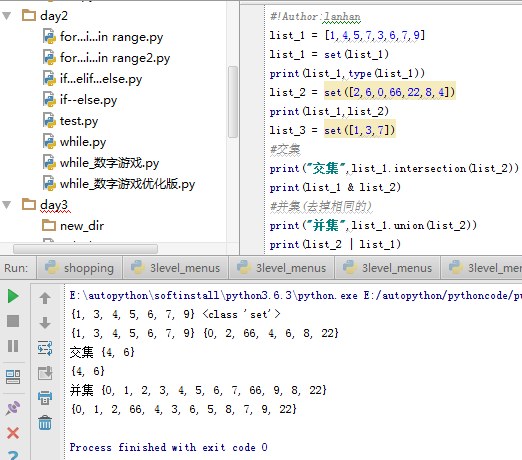Switch to the first 3level_menus run tab
522x460 pixels.
coord(175,268)
